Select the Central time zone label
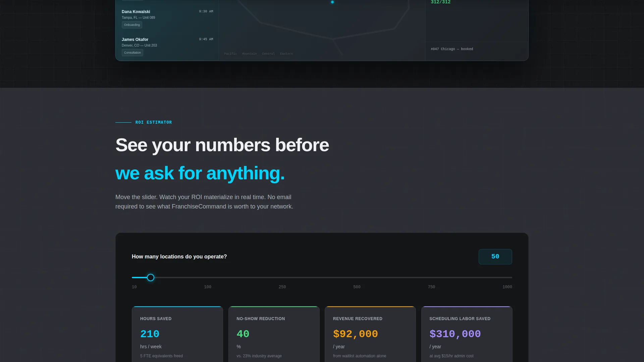Screen dimensions: 644x362 pyautogui.click(x=268, y=54)
